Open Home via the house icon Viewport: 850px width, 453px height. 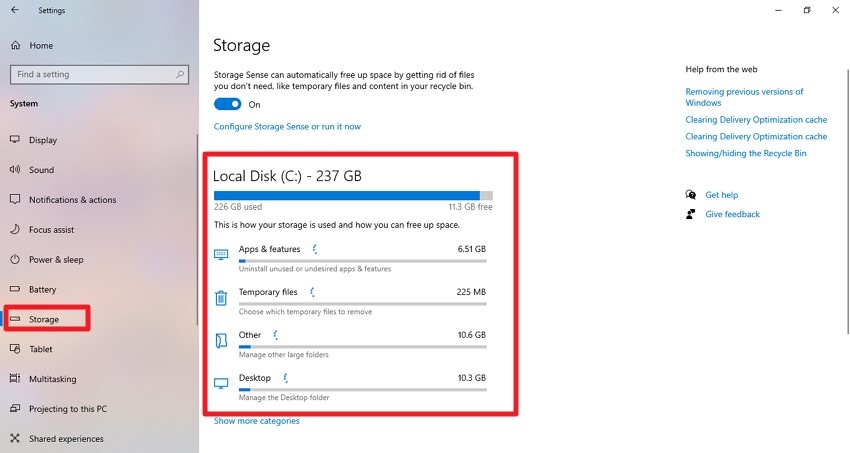pyautogui.click(x=16, y=46)
